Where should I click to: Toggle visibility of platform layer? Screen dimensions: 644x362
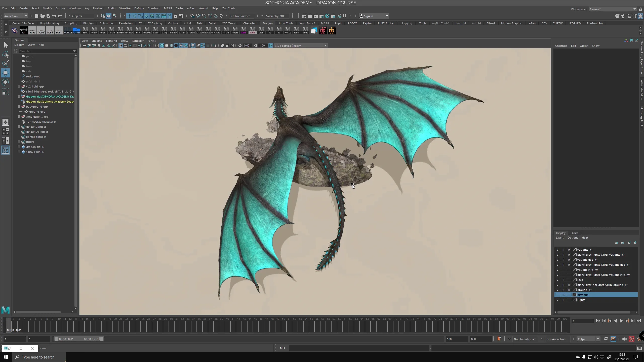[557, 295]
